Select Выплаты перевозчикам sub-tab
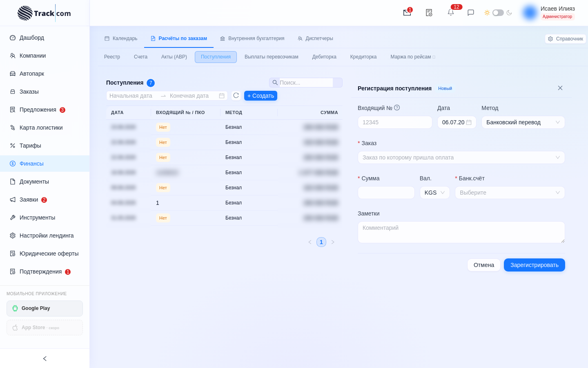This screenshot has height=368, width=588. pyautogui.click(x=272, y=57)
